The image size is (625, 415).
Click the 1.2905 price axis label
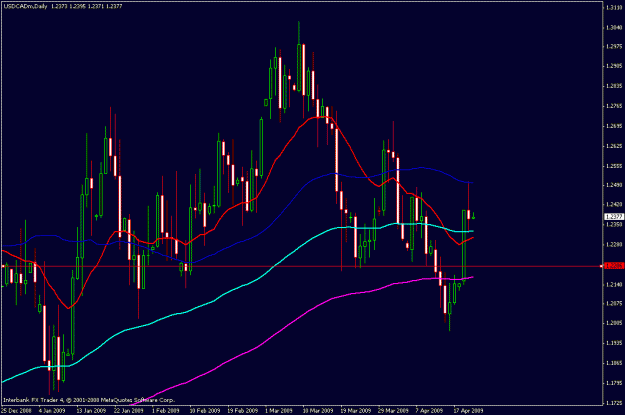click(x=614, y=67)
